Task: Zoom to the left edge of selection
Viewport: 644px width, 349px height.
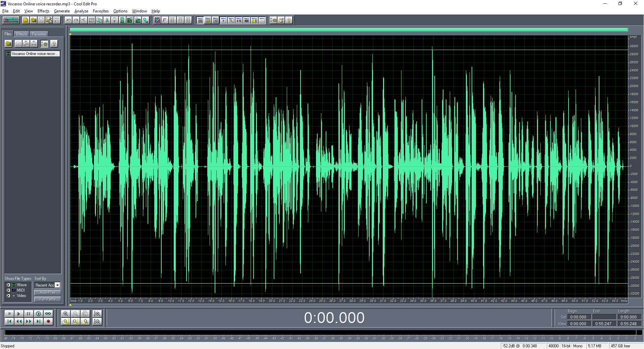Action: pos(75,321)
